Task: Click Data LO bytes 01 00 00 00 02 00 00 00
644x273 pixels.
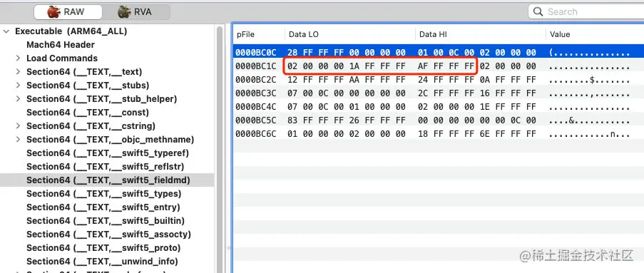Action: pos(347,134)
